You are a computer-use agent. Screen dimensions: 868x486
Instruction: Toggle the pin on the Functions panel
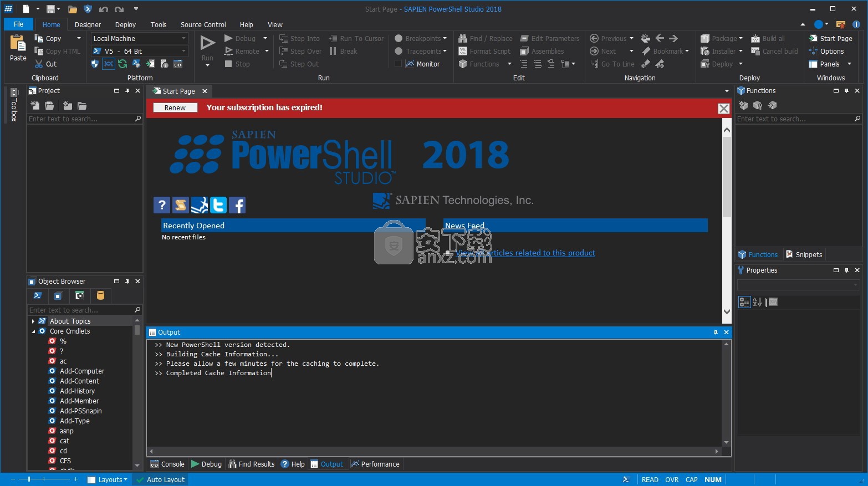point(846,91)
